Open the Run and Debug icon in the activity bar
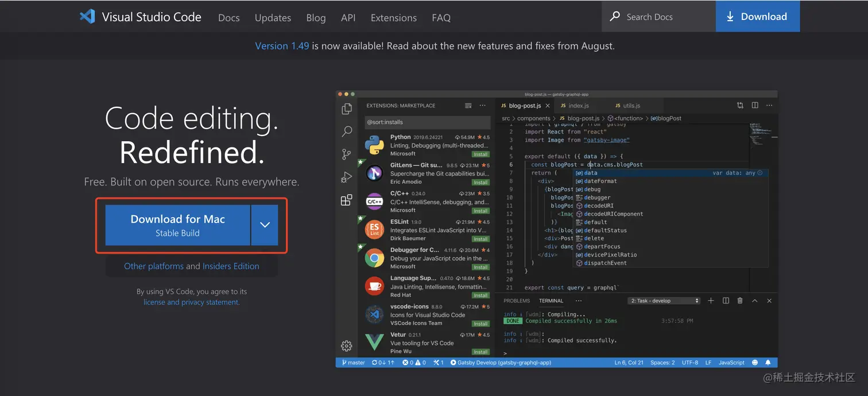This screenshot has width=868, height=396. click(x=347, y=177)
